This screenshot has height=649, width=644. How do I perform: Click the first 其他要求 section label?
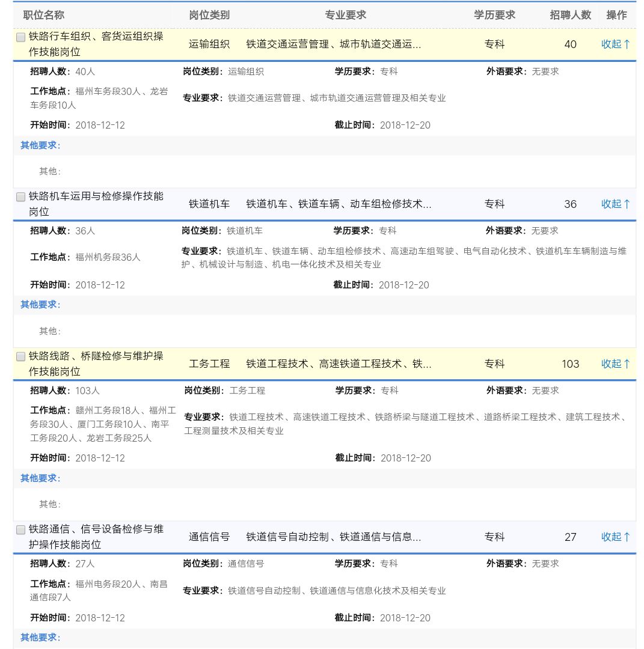coord(40,145)
